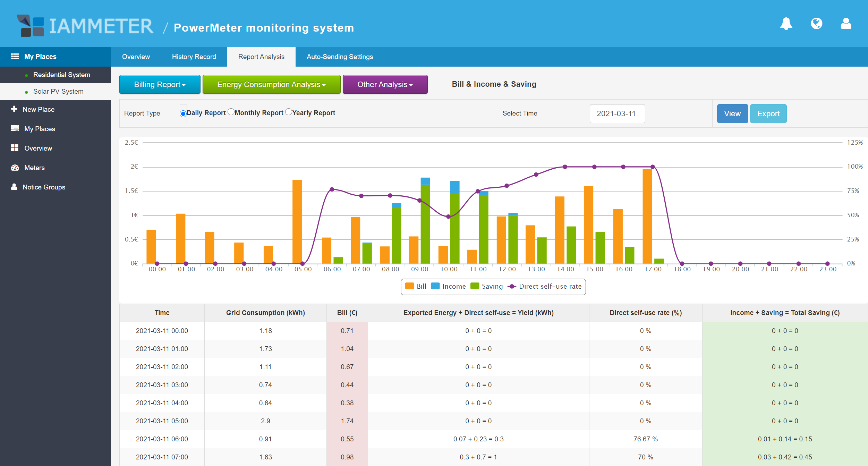Select the Monthly Report radio button
Screen dimensions: 868x466
point(231,112)
